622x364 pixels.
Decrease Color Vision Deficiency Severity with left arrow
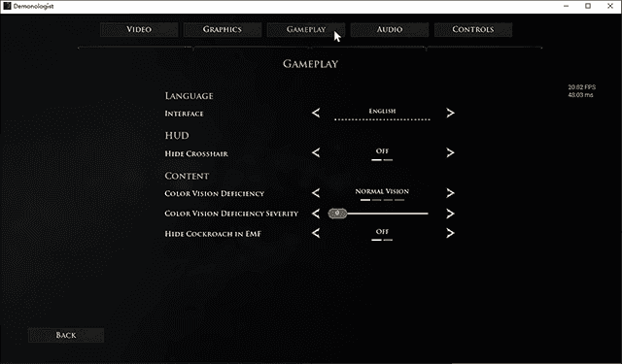(316, 214)
